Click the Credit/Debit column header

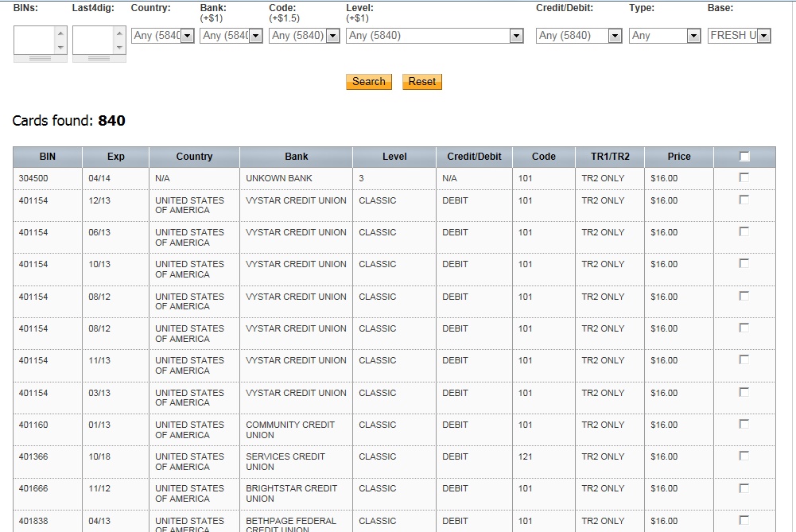[x=474, y=157]
